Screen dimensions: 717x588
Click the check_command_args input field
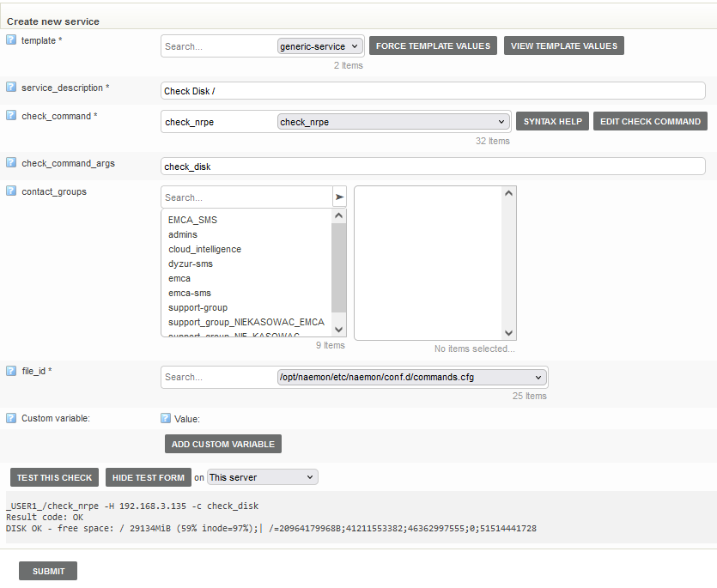coord(433,167)
